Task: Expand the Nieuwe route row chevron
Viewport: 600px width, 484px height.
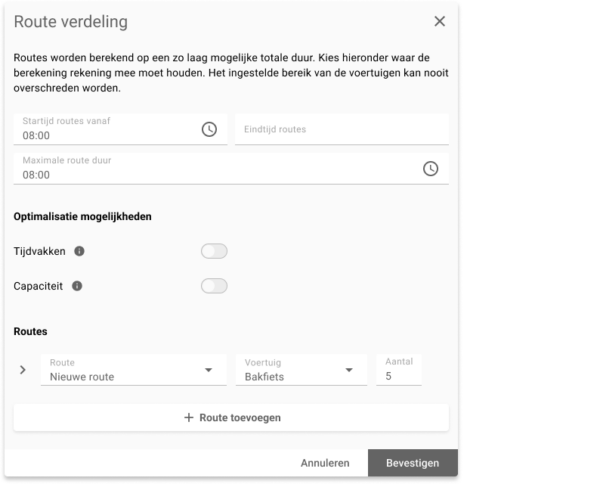Action: 23,370
